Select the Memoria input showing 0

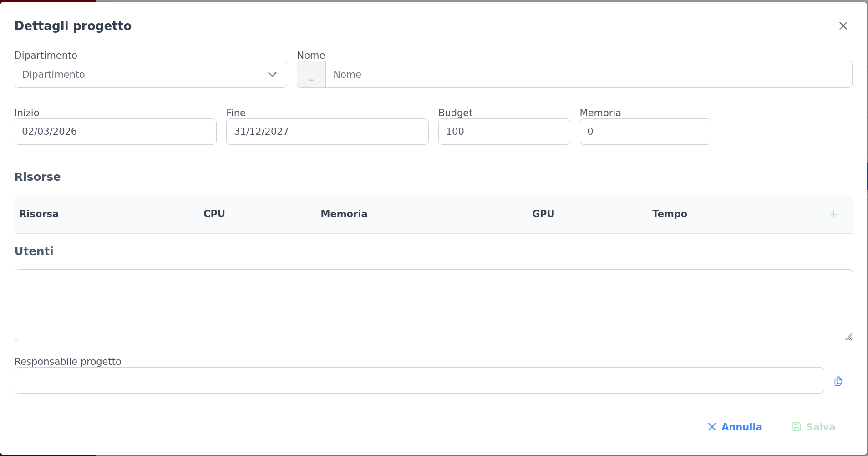pos(645,132)
